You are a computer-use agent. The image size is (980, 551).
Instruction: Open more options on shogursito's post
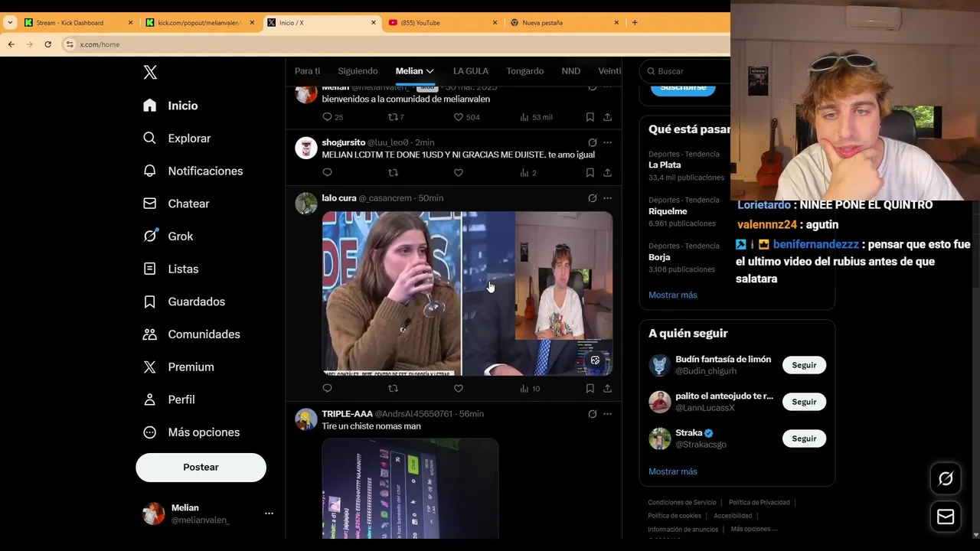coord(607,142)
